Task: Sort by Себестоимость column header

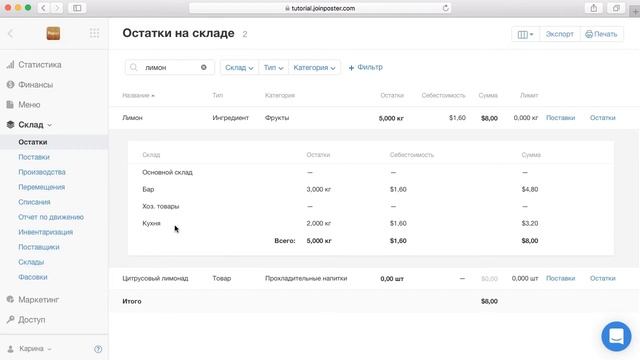Action: coord(443,96)
